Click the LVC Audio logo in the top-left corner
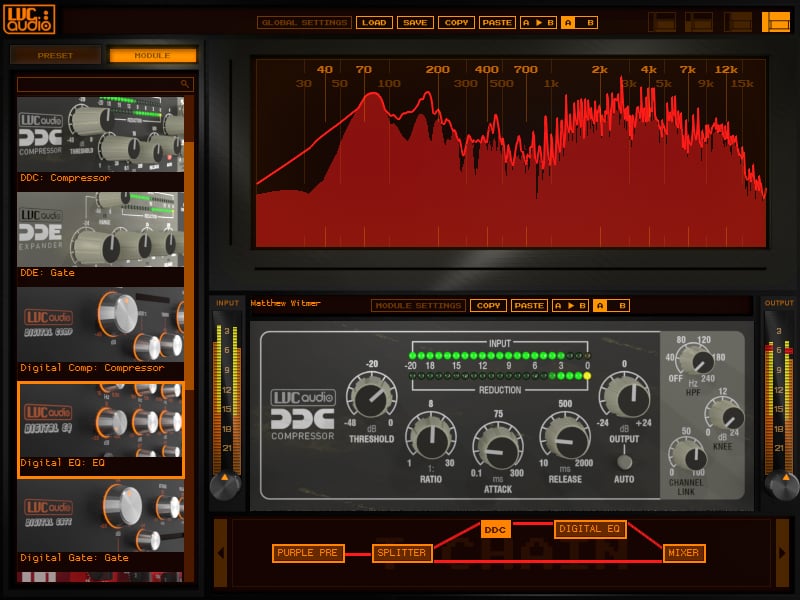 click(28, 19)
